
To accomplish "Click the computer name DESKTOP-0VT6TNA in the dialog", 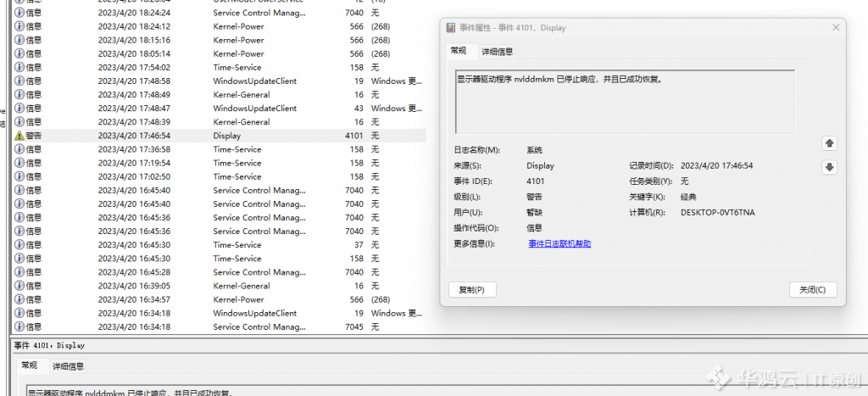I will [x=717, y=213].
